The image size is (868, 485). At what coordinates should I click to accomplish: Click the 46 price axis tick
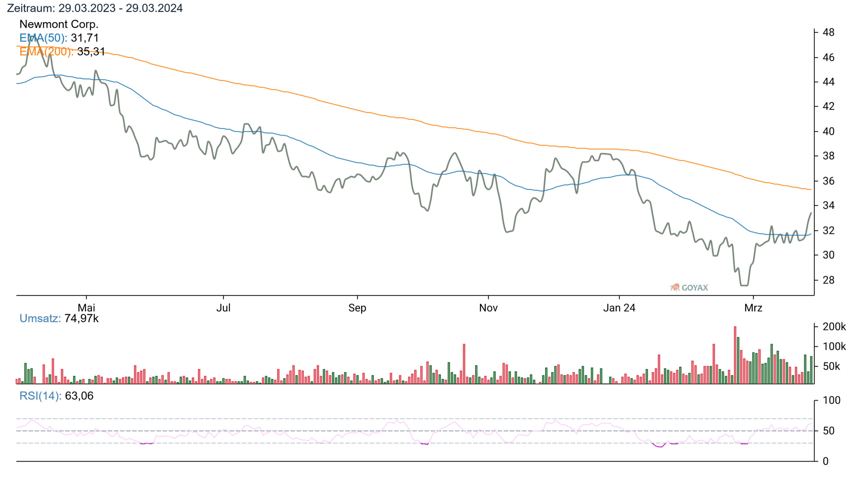tap(829, 57)
